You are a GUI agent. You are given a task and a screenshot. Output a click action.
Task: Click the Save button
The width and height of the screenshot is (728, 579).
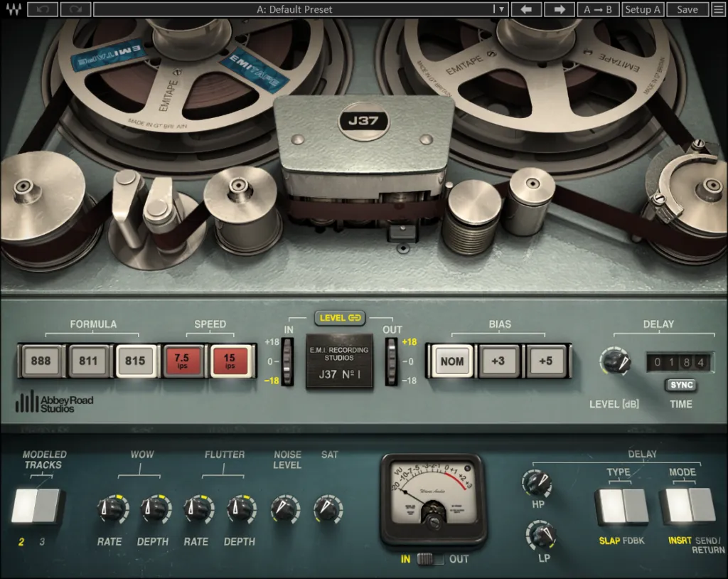[687, 9]
